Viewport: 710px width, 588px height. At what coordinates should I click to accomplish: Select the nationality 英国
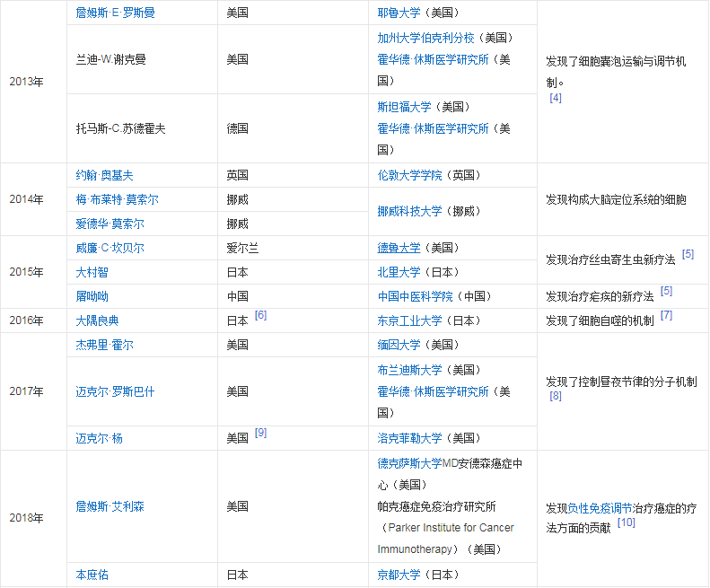click(x=237, y=175)
